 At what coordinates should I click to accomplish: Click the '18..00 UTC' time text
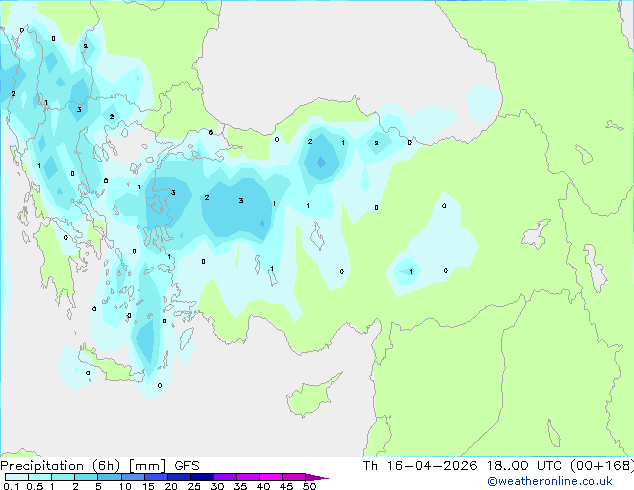[x=524, y=466]
